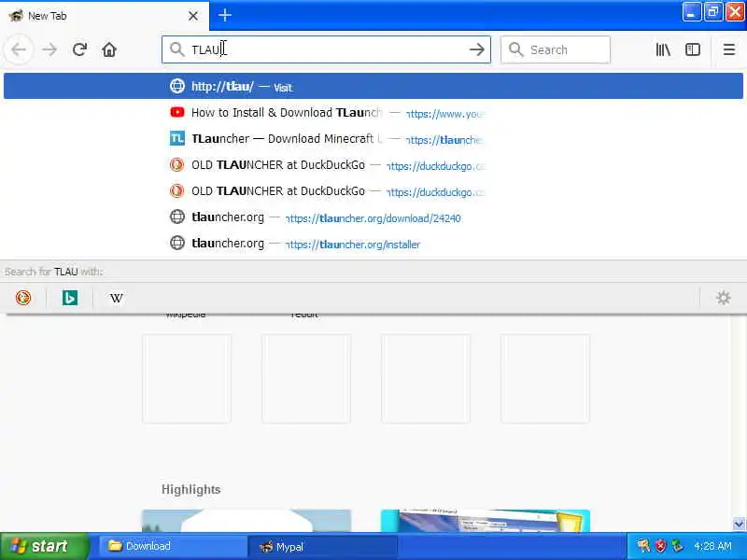This screenshot has height=560, width=747.
Task: Click the page scrollbar down arrow
Action: [x=739, y=525]
